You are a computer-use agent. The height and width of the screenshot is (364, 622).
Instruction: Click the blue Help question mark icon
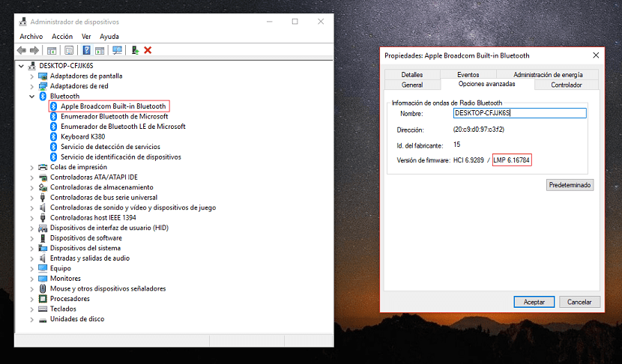(x=86, y=50)
